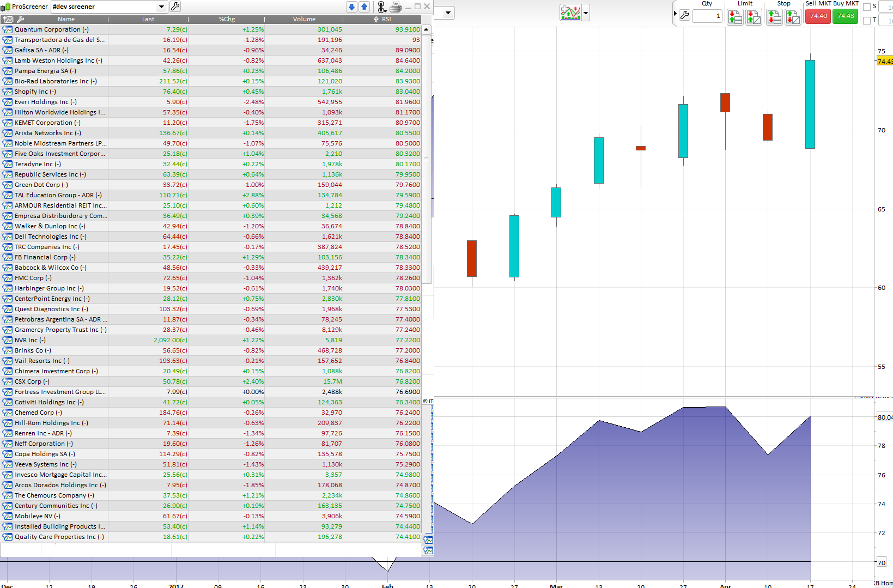Open the chart icon for Dell Technologies Inc
893x588 pixels.
click(x=8, y=237)
